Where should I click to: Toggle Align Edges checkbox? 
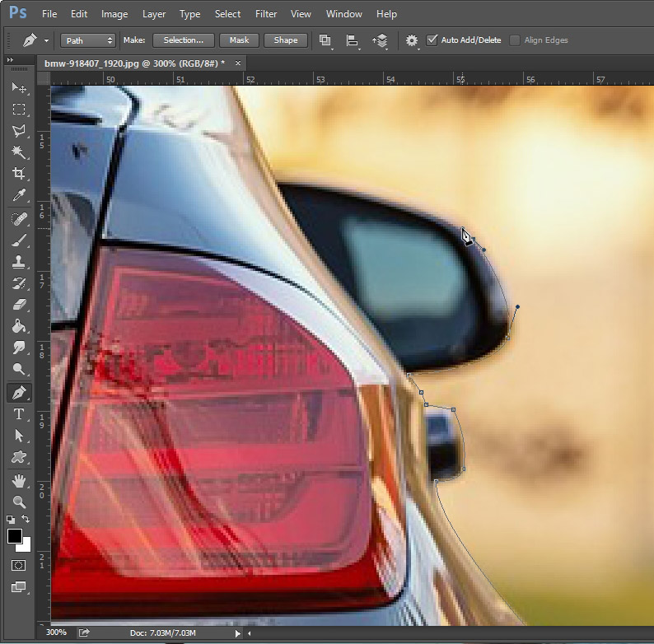coord(515,40)
